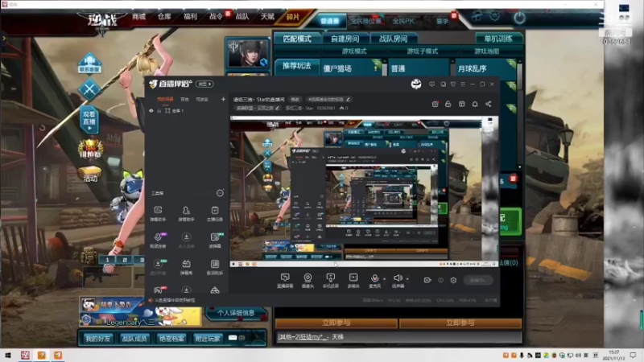644x362 pixels.
Task: Open the 主播任务 tool icon
Action: (x=214, y=213)
